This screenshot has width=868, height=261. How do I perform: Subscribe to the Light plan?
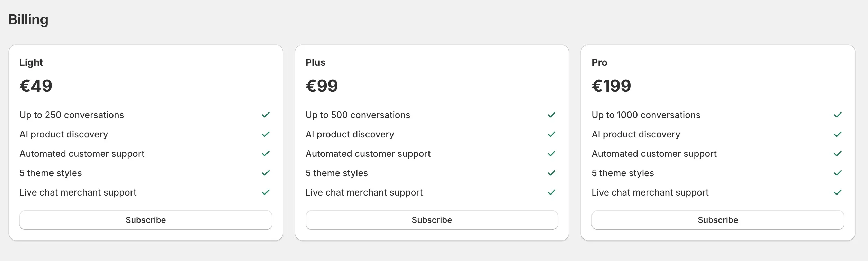146,220
